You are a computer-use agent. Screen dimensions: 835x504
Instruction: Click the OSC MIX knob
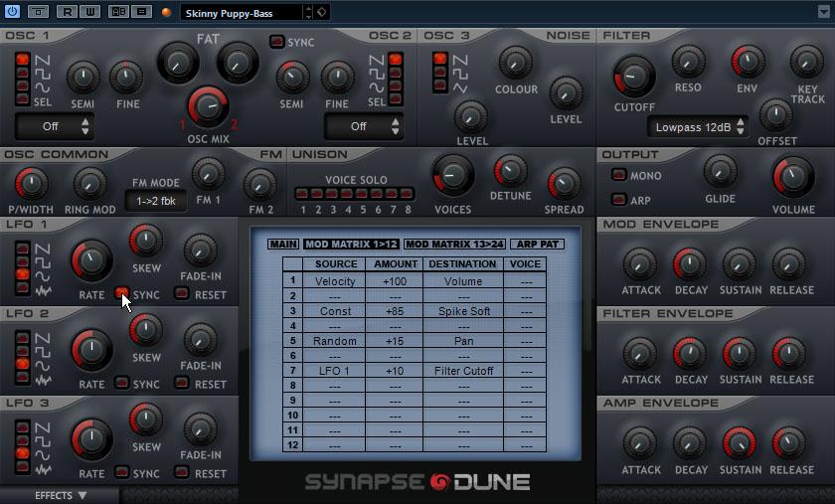(208, 106)
